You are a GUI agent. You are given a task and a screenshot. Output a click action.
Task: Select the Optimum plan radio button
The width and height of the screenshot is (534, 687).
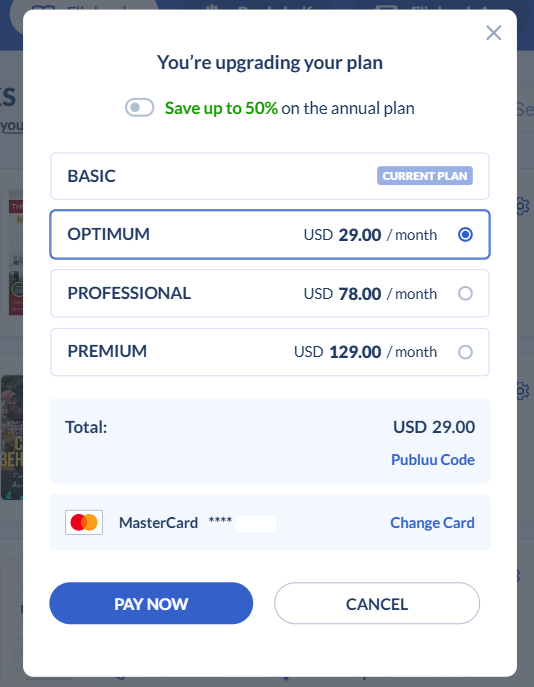point(465,234)
